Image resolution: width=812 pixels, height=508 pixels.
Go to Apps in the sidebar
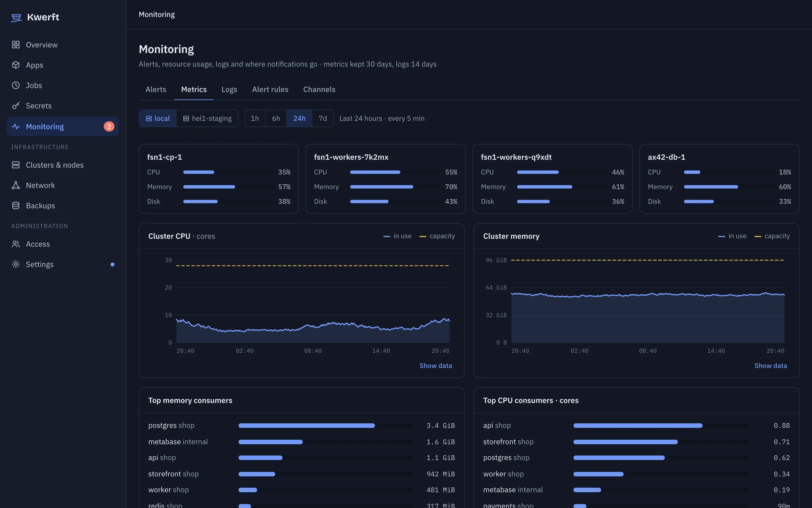click(63, 65)
